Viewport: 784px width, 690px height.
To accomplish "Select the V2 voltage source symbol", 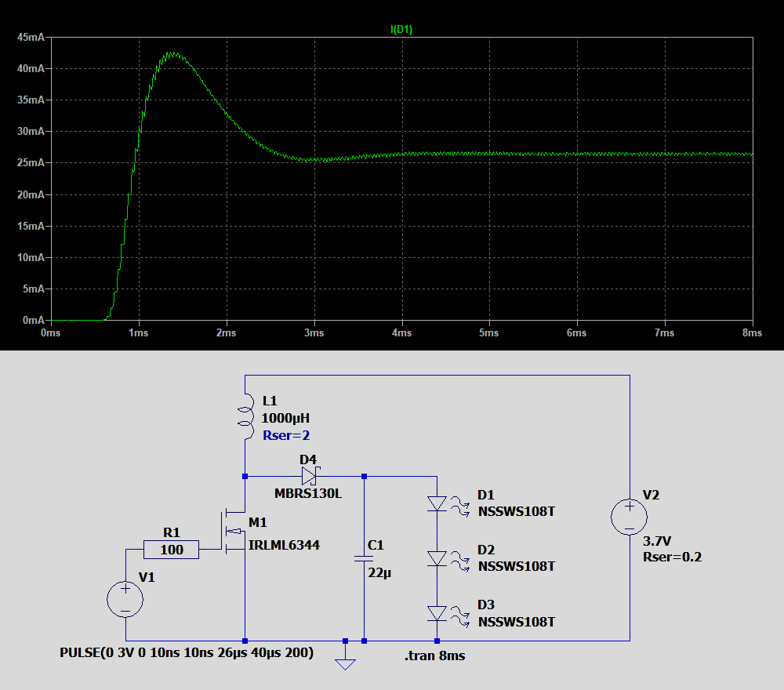I will pyautogui.click(x=629, y=517).
